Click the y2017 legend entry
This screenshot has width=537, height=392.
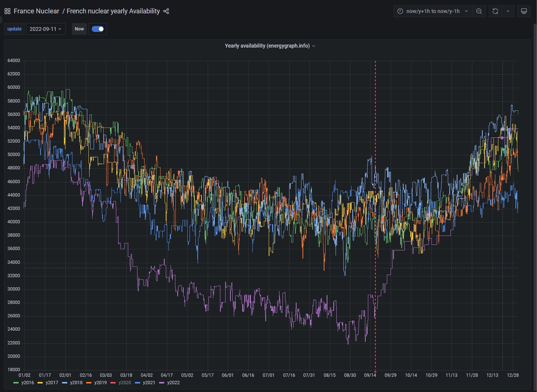click(52, 383)
